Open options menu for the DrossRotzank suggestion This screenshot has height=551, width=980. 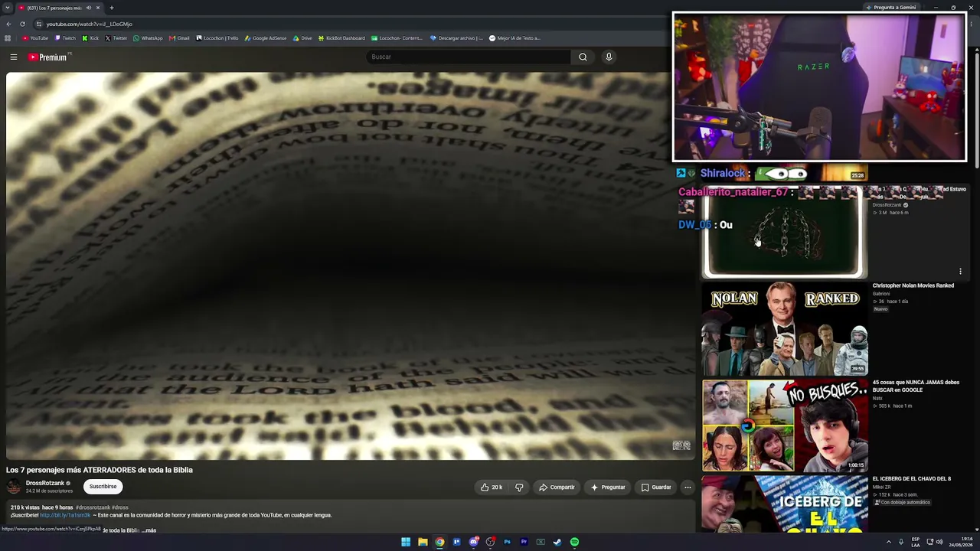tap(960, 271)
